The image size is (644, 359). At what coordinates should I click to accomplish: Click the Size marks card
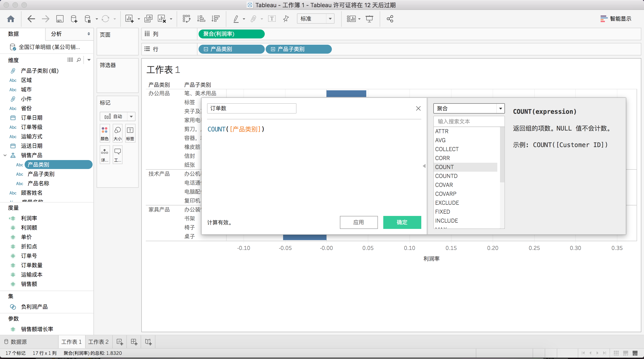pos(117,133)
